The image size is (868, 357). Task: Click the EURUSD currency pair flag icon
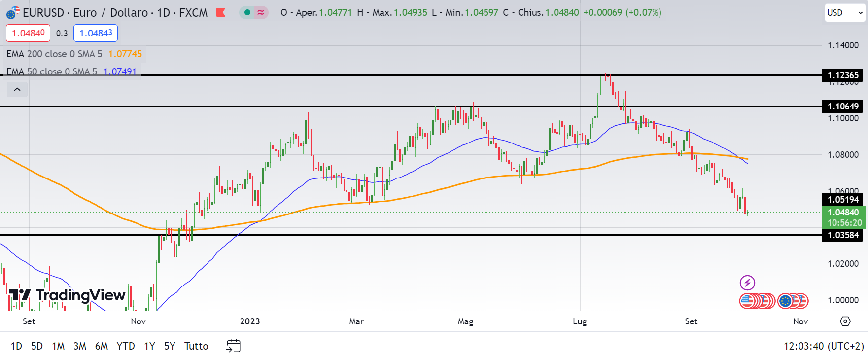pyautogui.click(x=13, y=13)
